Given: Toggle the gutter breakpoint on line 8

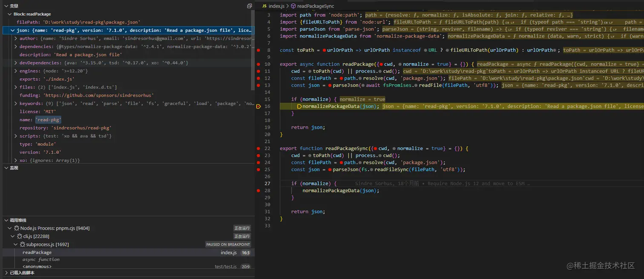Looking at the screenshot, I should 258,50.
